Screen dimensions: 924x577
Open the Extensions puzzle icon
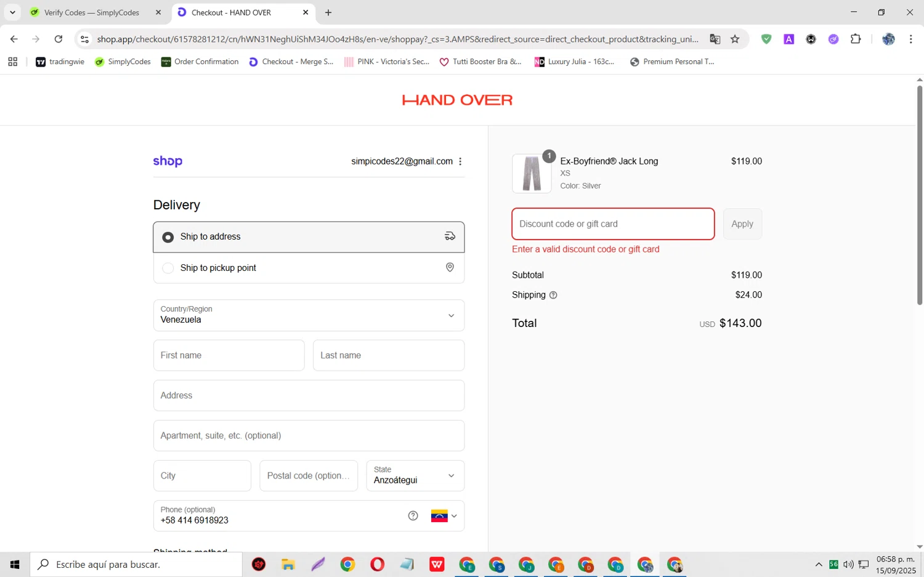point(856,39)
